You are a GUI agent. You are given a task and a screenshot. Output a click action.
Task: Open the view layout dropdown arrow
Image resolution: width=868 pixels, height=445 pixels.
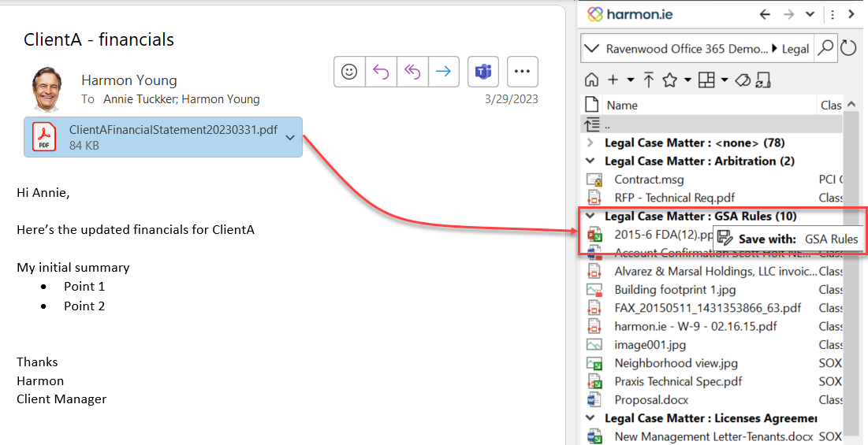(x=725, y=80)
